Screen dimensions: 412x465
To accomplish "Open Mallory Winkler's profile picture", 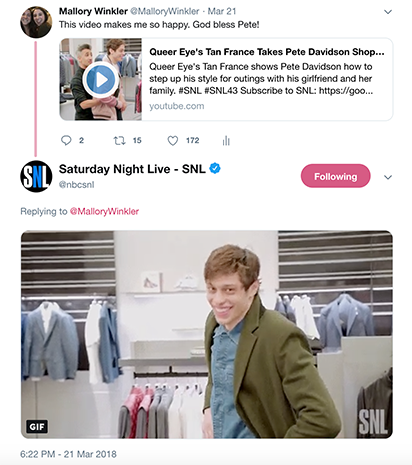I will coord(36,22).
